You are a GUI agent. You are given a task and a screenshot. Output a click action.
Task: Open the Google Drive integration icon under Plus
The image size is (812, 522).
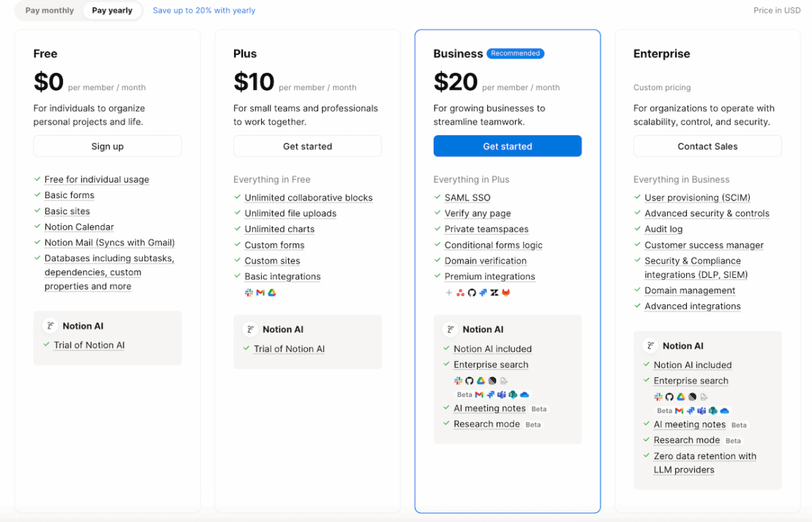pos(271,292)
